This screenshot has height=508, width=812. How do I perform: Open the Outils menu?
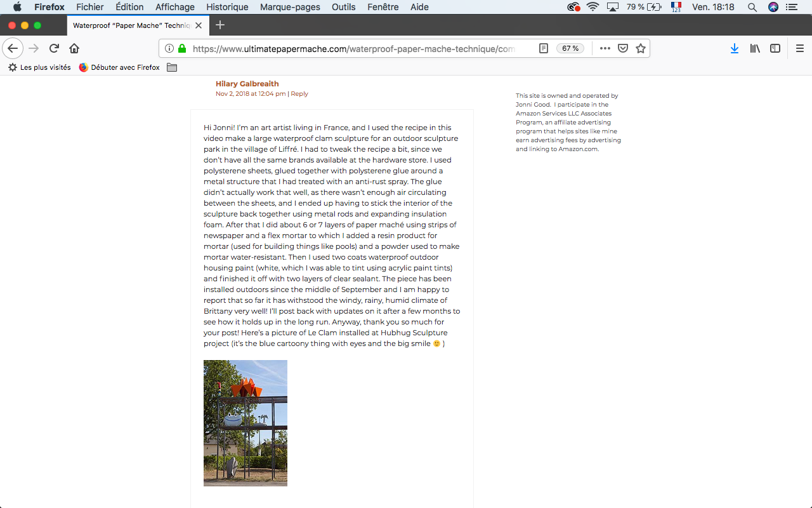(344, 7)
